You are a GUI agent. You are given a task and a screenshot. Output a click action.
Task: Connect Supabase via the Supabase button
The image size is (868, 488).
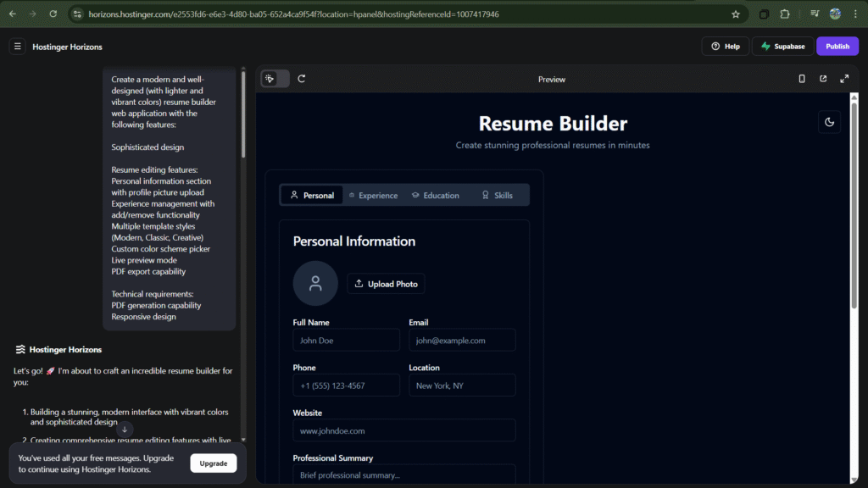[x=782, y=47]
